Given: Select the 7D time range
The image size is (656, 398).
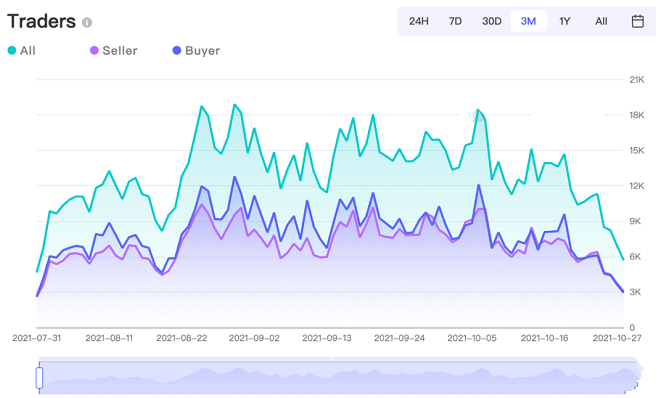Looking at the screenshot, I should 455,21.
